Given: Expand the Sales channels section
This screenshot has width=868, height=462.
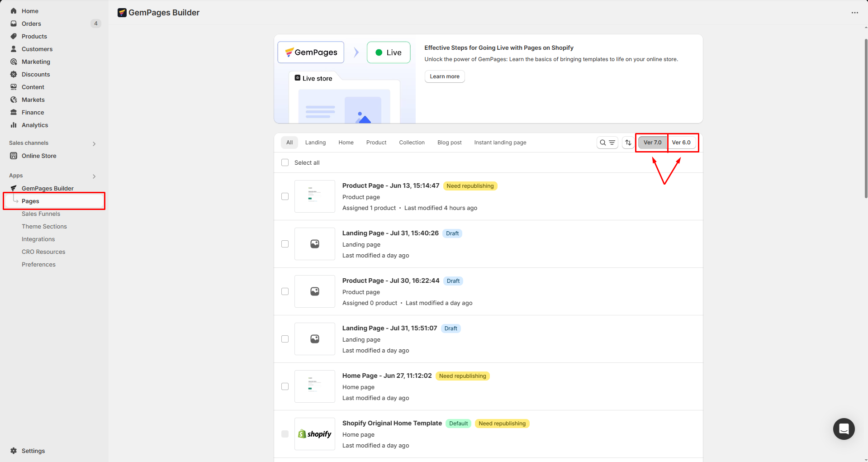Looking at the screenshot, I should tap(94, 143).
